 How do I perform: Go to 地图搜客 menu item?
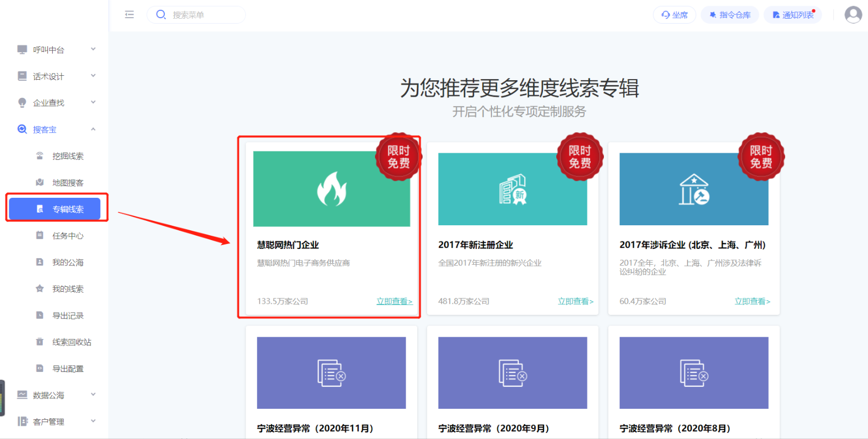point(68,183)
